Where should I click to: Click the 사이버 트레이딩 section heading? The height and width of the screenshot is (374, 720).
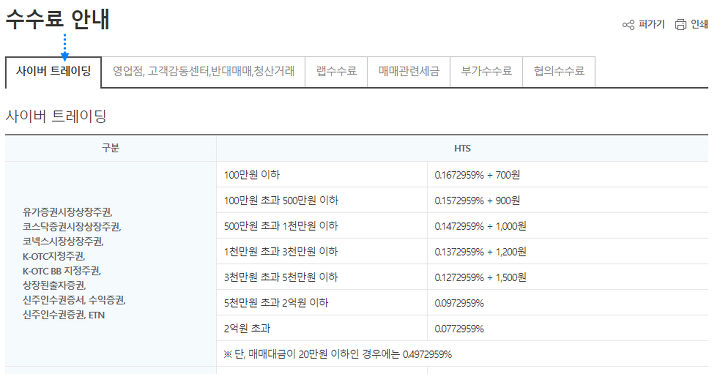coord(56,116)
